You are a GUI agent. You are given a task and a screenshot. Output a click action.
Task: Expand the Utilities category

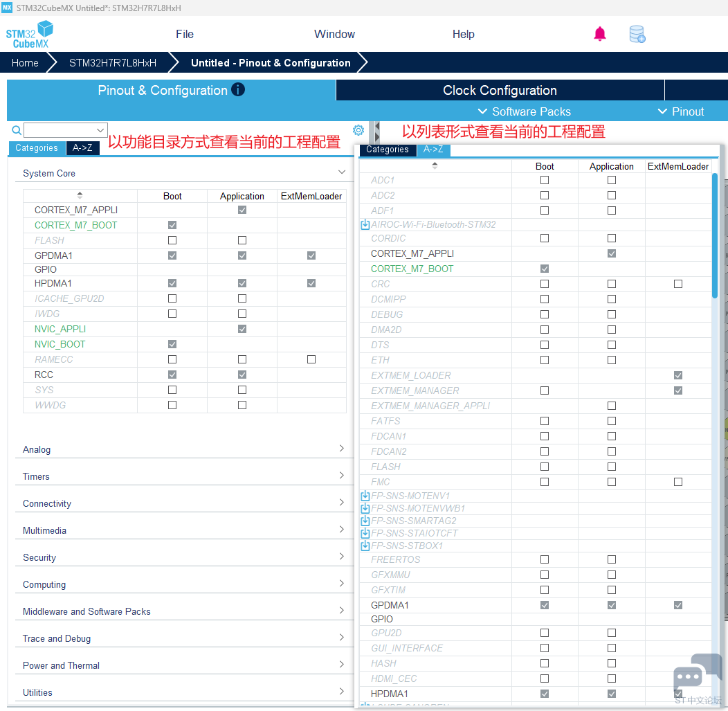click(342, 691)
